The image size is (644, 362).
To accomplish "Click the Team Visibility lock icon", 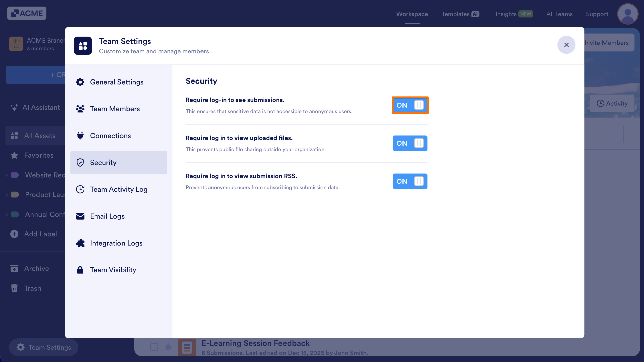I will tap(80, 270).
